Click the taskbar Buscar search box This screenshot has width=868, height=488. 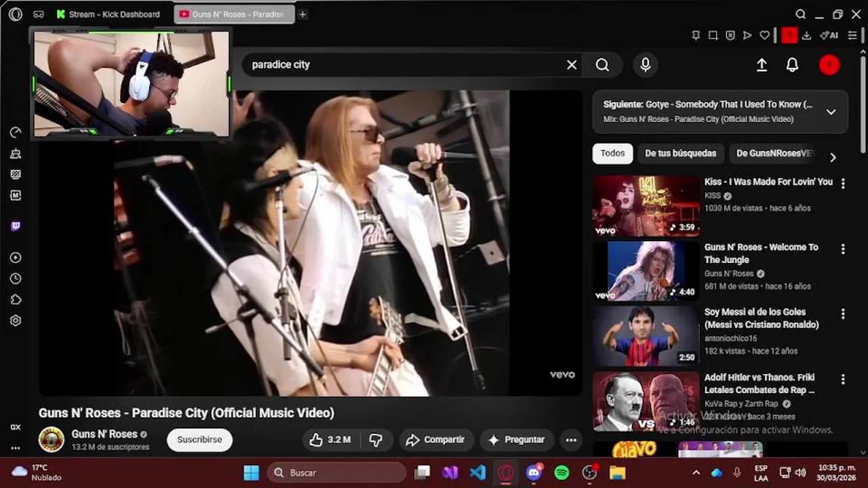point(336,472)
